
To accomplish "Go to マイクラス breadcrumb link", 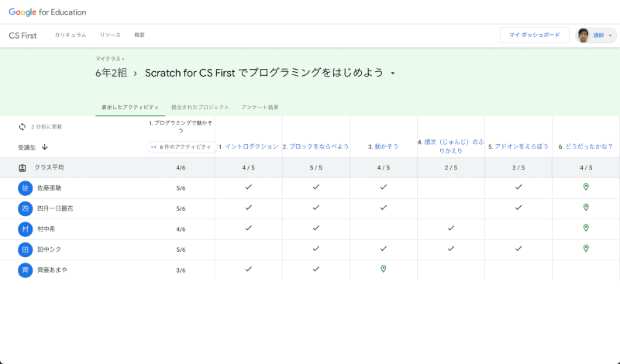I will point(108,59).
